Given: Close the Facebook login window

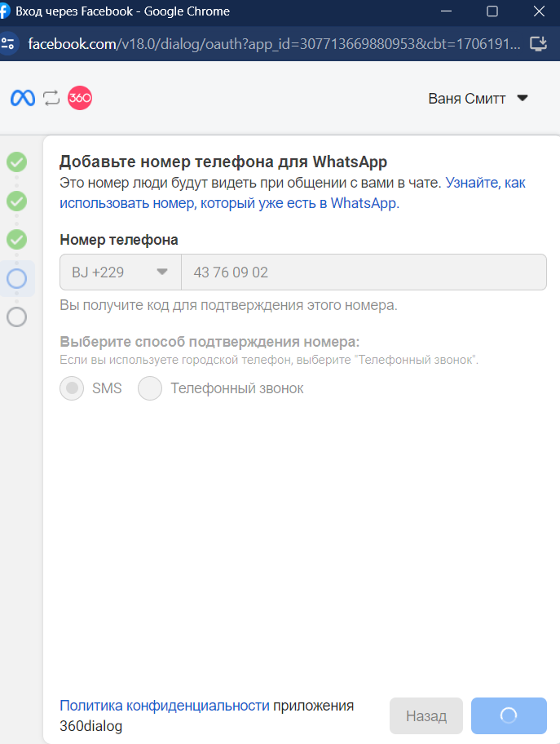Looking at the screenshot, I should [539, 11].
